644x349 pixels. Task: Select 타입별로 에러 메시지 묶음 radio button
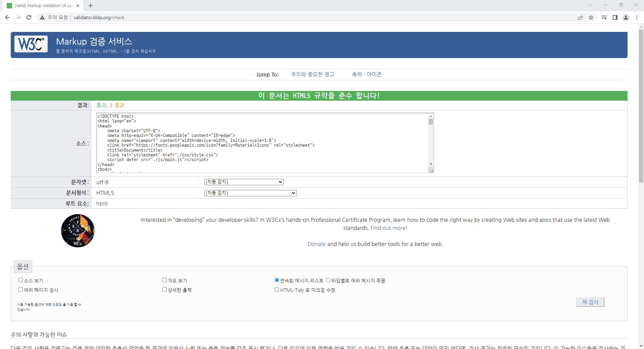click(328, 280)
